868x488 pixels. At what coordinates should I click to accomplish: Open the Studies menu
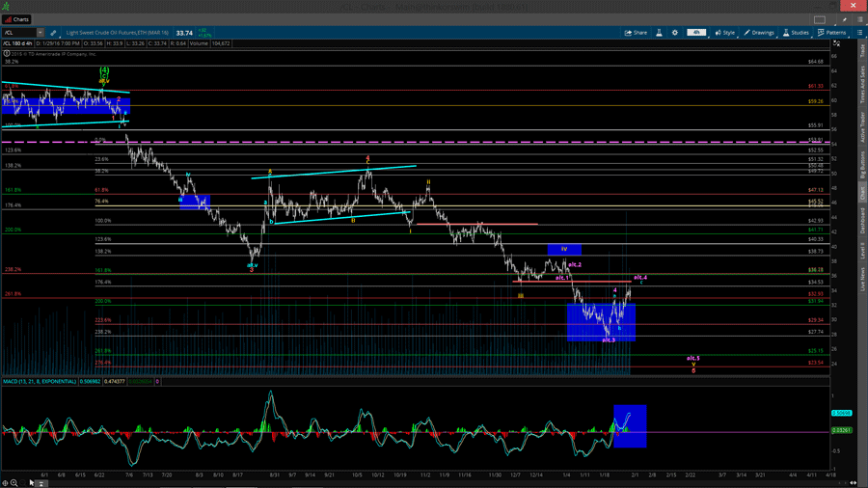[x=796, y=33]
